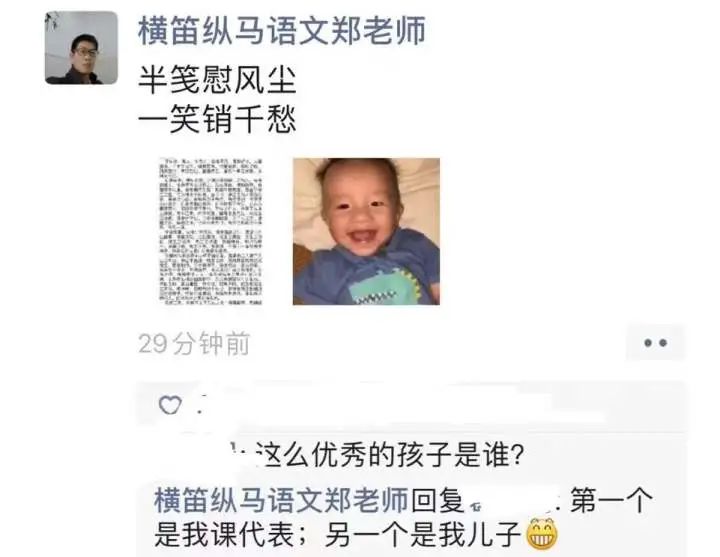The image size is (720, 557).
Task: Tap the two-dot like/comment menu button
Action: tap(655, 343)
